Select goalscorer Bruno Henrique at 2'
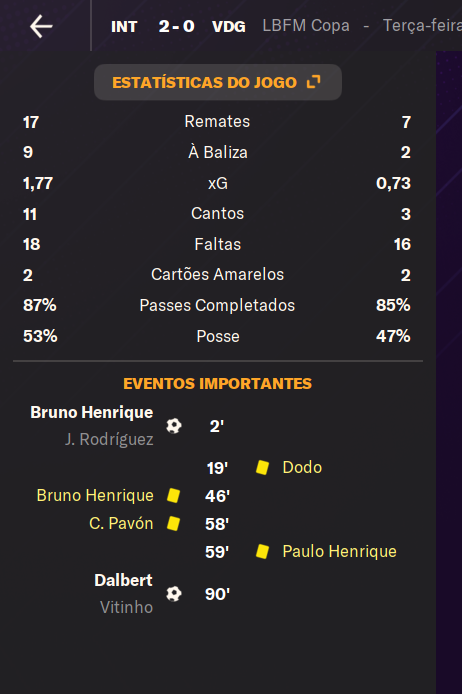462x694 pixels. pos(92,413)
